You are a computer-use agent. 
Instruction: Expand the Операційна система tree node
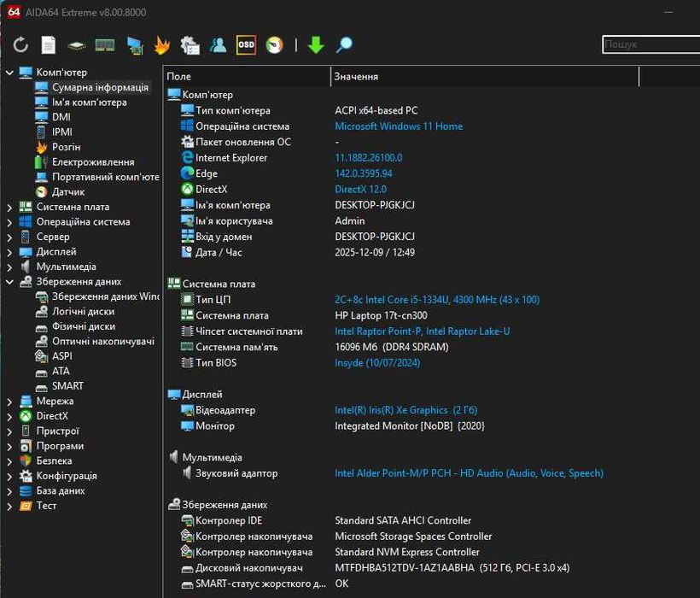pyautogui.click(x=9, y=222)
